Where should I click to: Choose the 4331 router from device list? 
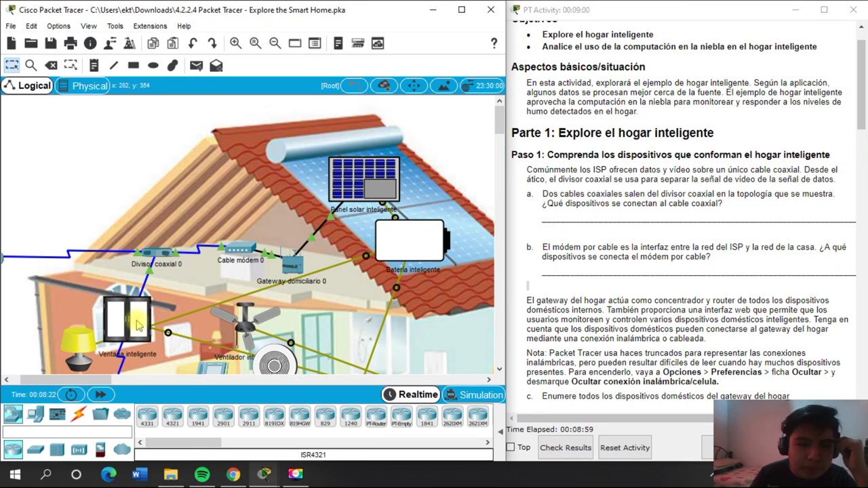point(147,417)
